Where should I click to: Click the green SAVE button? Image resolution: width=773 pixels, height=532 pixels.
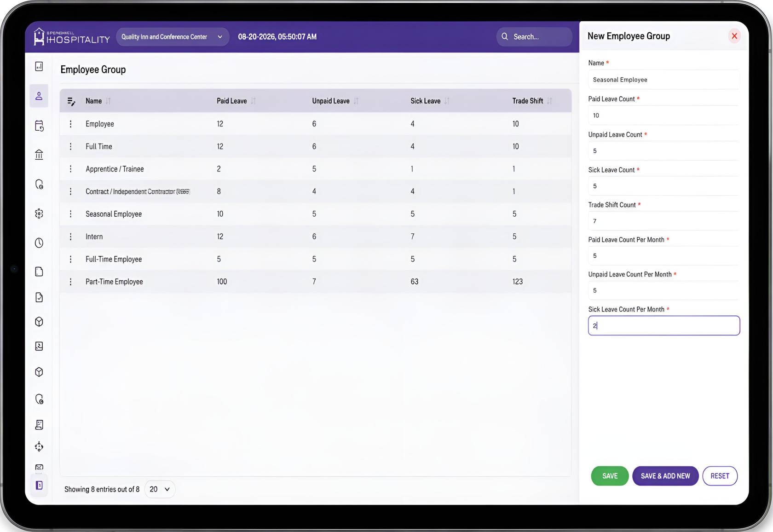pyautogui.click(x=610, y=476)
